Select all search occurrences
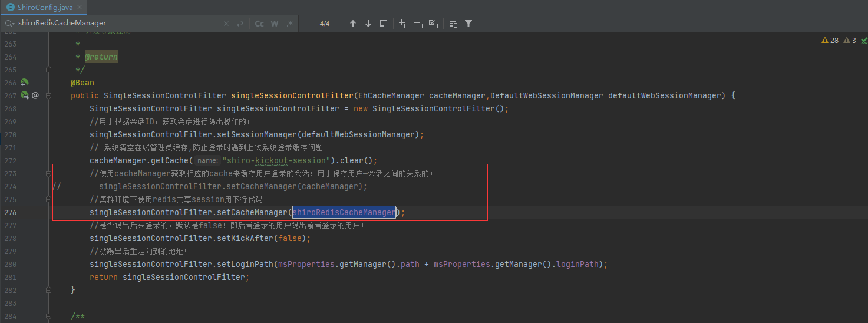The height and width of the screenshot is (323, 868). click(434, 24)
